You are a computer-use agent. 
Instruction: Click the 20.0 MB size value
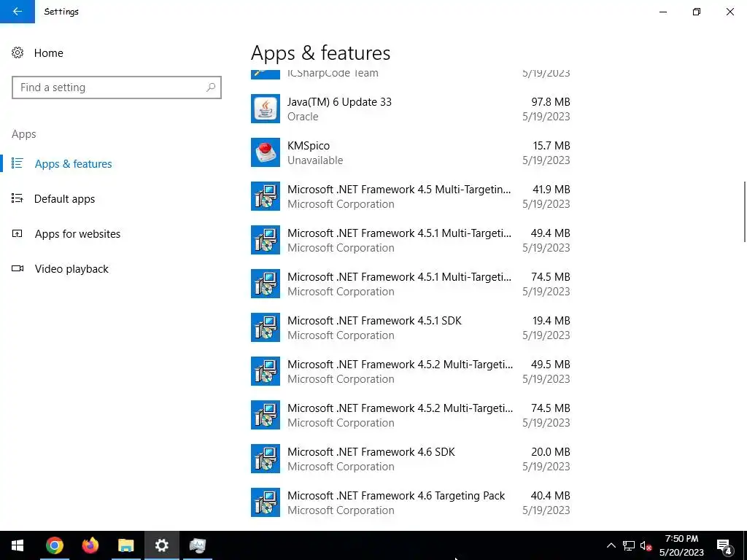click(551, 452)
